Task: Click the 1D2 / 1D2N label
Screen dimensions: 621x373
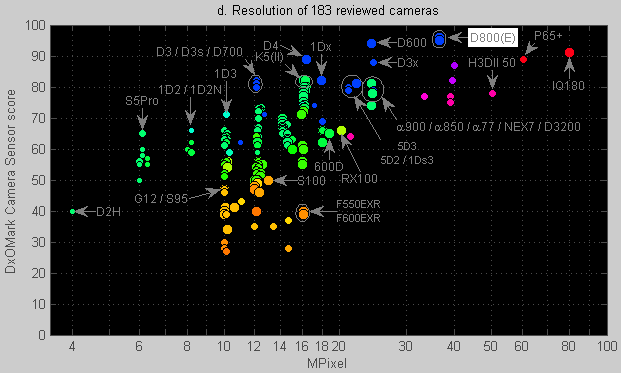Action: [190, 90]
